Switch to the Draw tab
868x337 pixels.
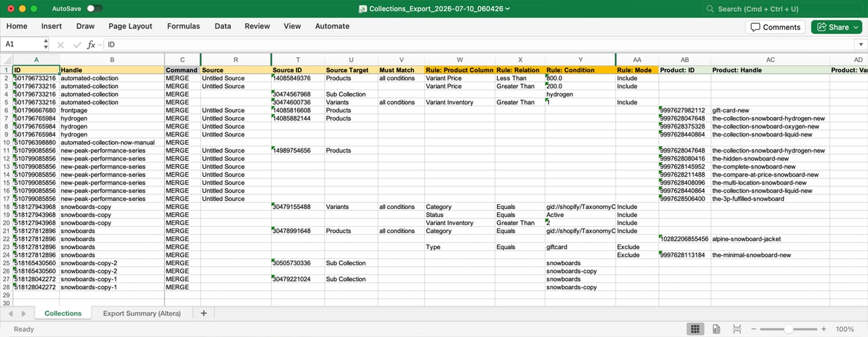86,26
